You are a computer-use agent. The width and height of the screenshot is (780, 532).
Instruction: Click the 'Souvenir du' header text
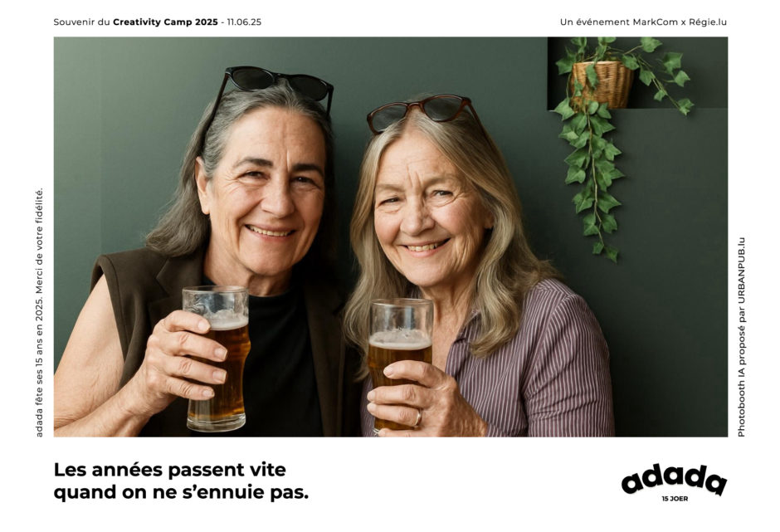pos(81,22)
